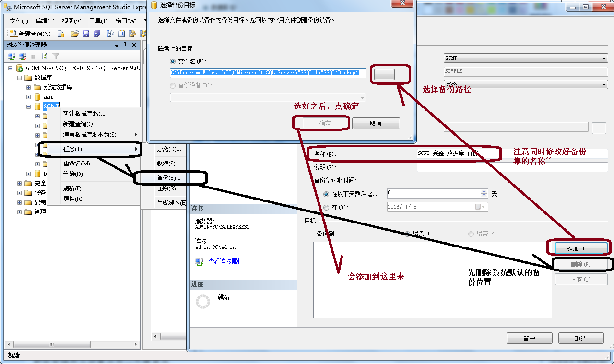This screenshot has height=364, width=614.
Task: Choose 任务(T) in the context menu
Action: (94, 149)
